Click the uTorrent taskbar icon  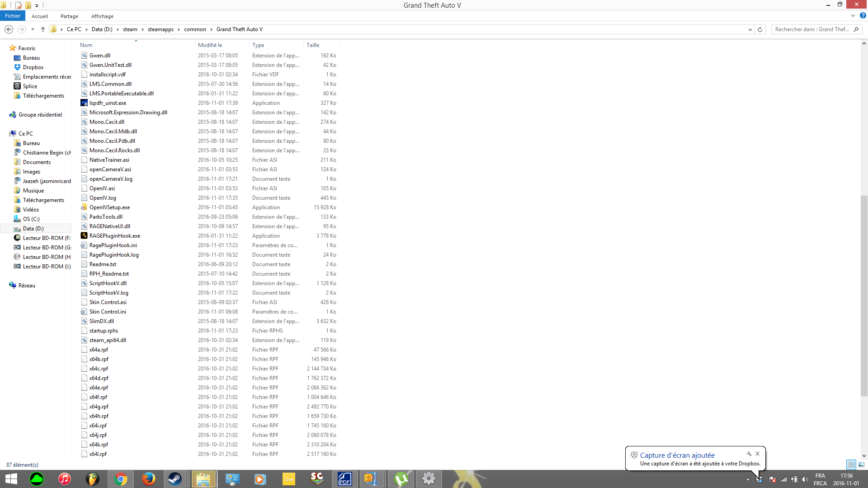tap(401, 479)
